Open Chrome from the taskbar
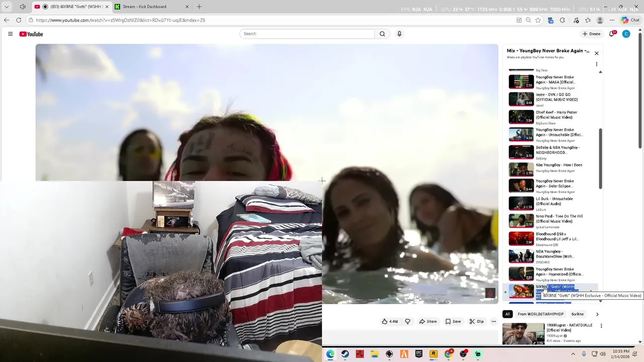644x362 pixels. pyautogui.click(x=448, y=354)
